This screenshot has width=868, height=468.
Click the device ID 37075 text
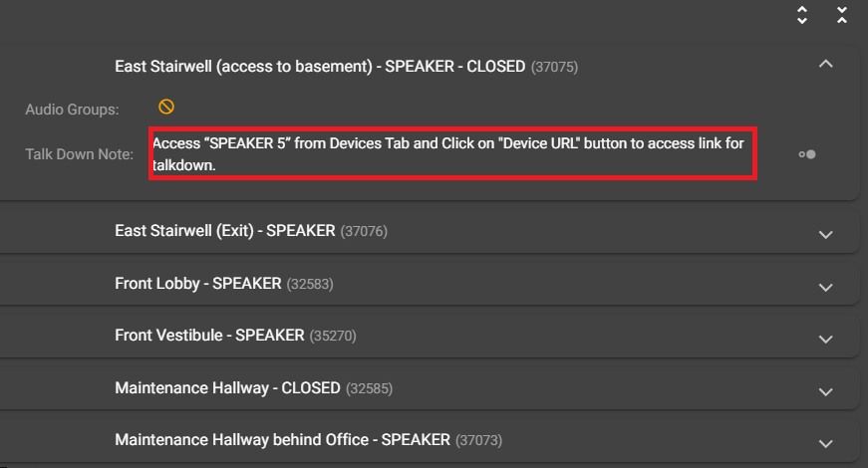554,67
